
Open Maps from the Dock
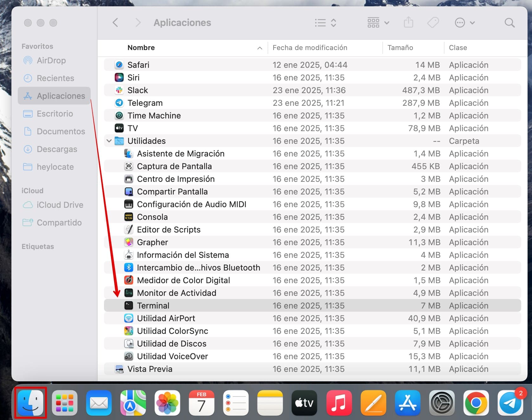click(133, 403)
